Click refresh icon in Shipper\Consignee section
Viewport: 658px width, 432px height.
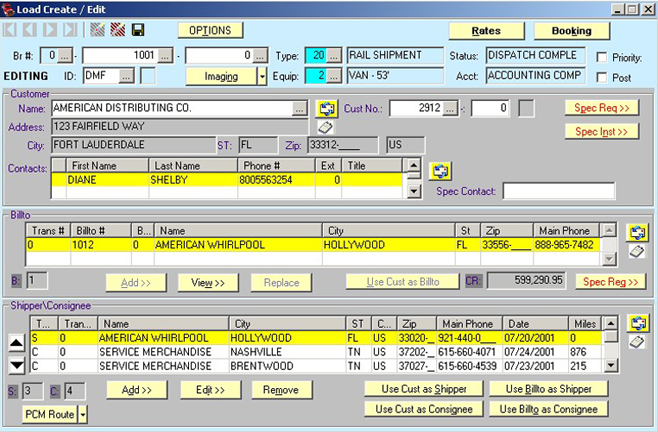click(x=638, y=323)
